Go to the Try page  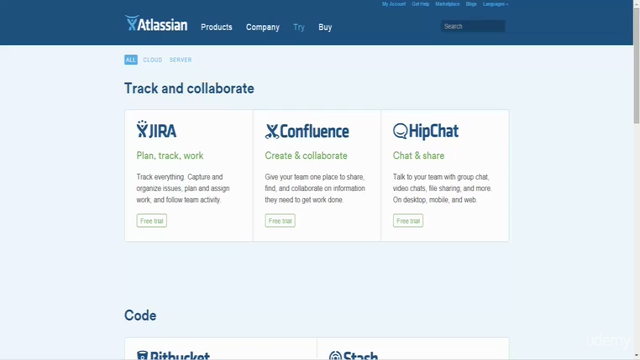pyautogui.click(x=299, y=27)
